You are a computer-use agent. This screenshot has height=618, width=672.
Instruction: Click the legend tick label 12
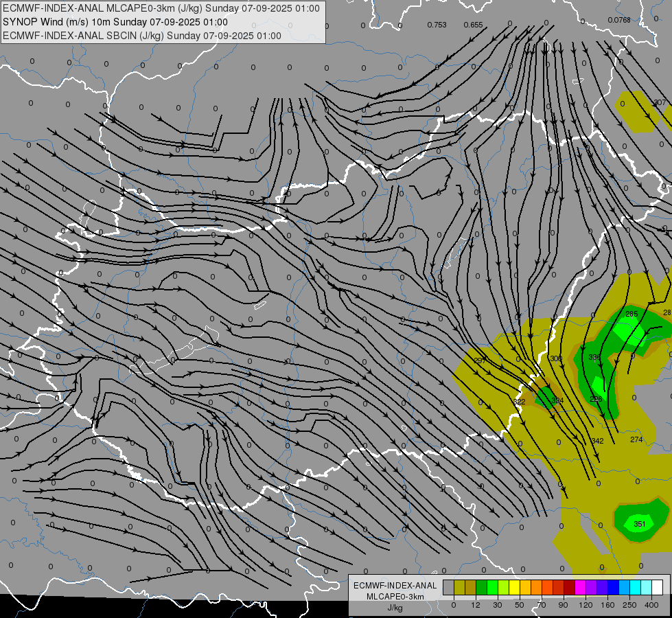pos(476,605)
